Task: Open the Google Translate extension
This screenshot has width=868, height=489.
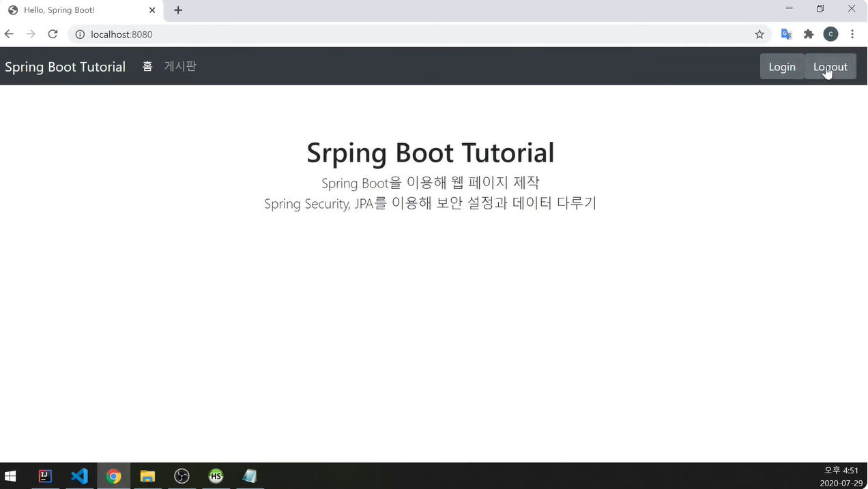Action: tap(787, 34)
